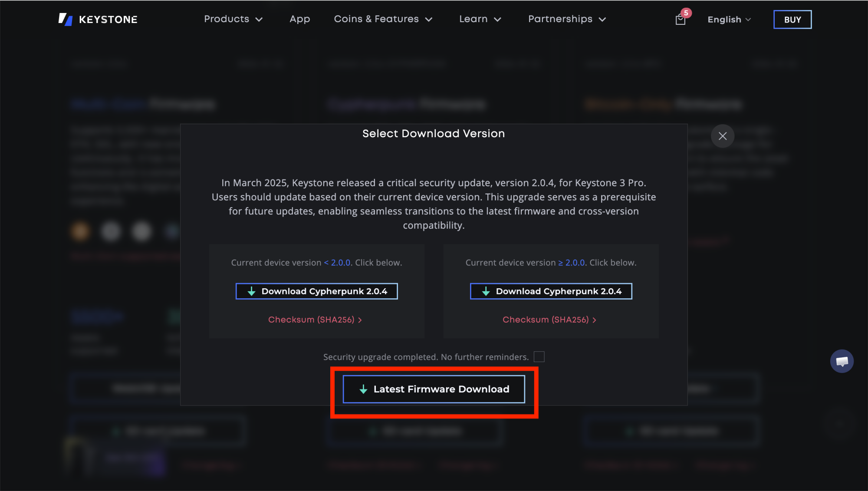Open the Partnerships menu
The height and width of the screenshot is (491, 868).
566,19
